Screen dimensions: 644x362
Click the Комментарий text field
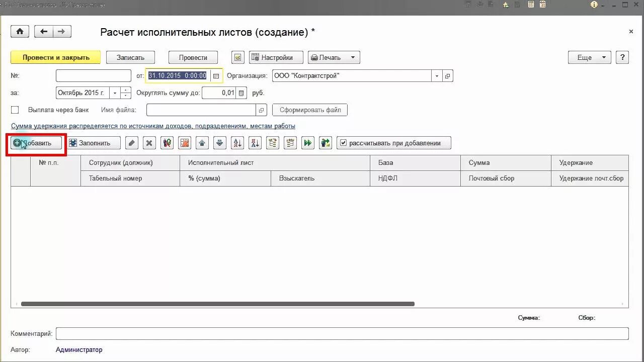click(x=342, y=334)
